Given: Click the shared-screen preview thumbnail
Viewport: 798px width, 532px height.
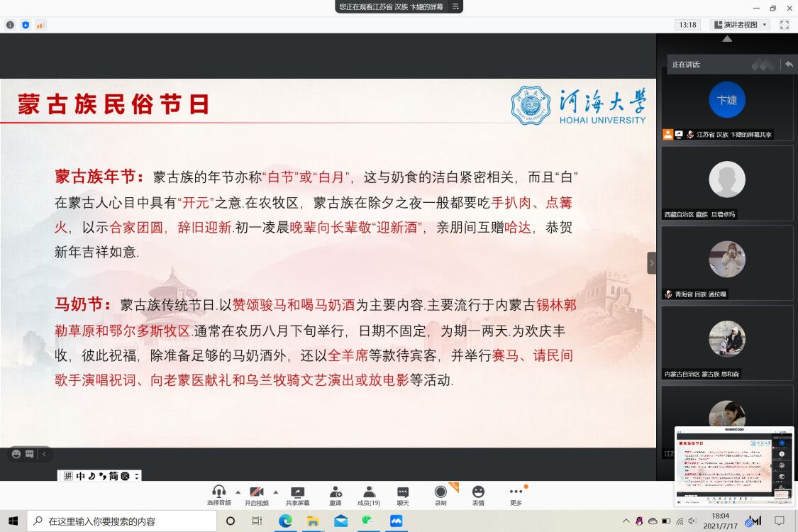Looking at the screenshot, I should pos(733,466).
